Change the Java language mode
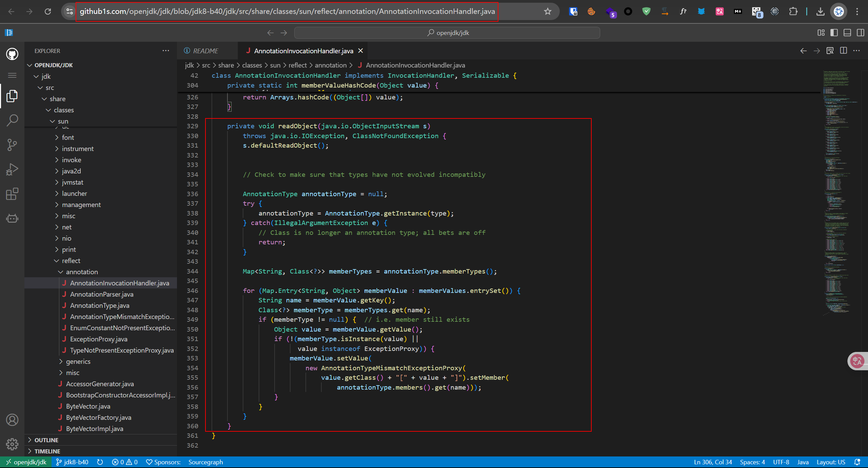 pos(803,462)
